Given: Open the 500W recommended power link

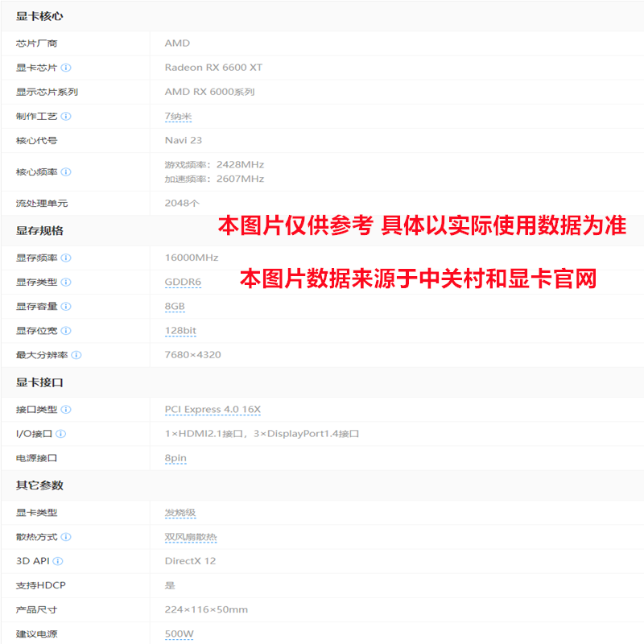Looking at the screenshot, I should click(x=179, y=634).
